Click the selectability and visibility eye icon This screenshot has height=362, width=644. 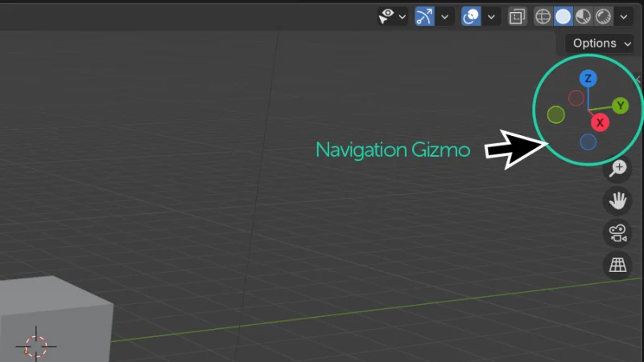(x=386, y=16)
